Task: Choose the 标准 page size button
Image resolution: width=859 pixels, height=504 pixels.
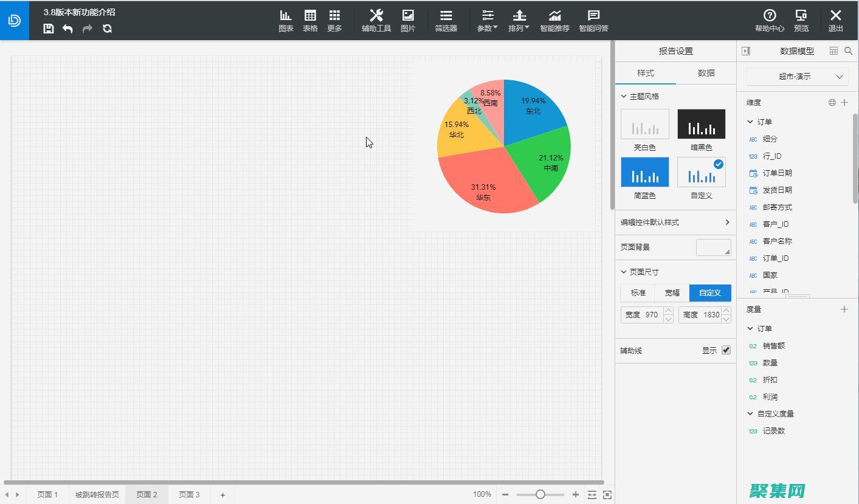Action: 638,293
